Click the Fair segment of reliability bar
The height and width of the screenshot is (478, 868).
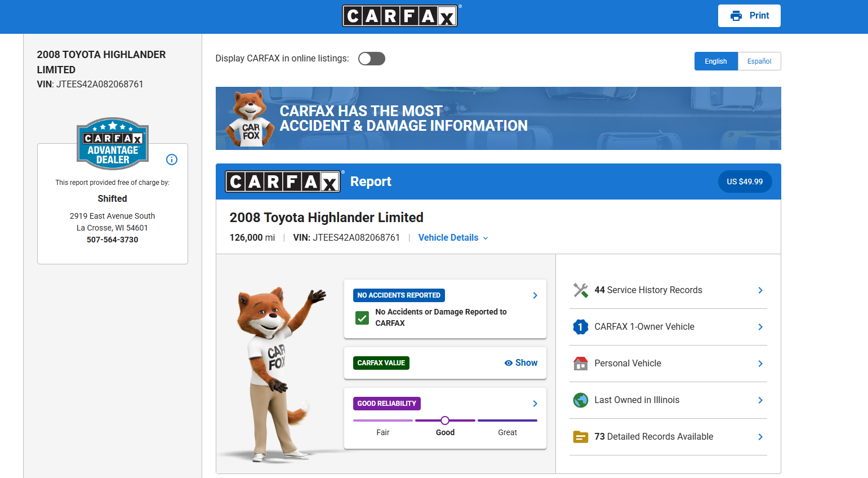point(383,421)
